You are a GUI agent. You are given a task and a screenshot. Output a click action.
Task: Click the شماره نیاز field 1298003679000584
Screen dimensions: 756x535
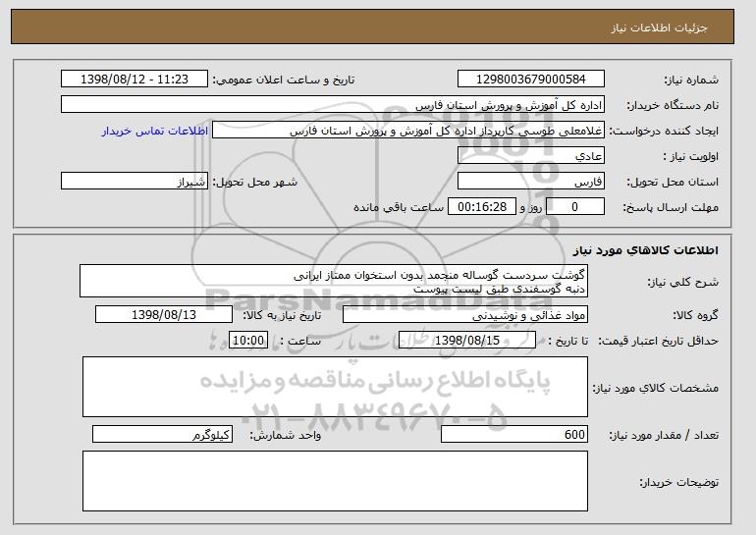[531, 80]
